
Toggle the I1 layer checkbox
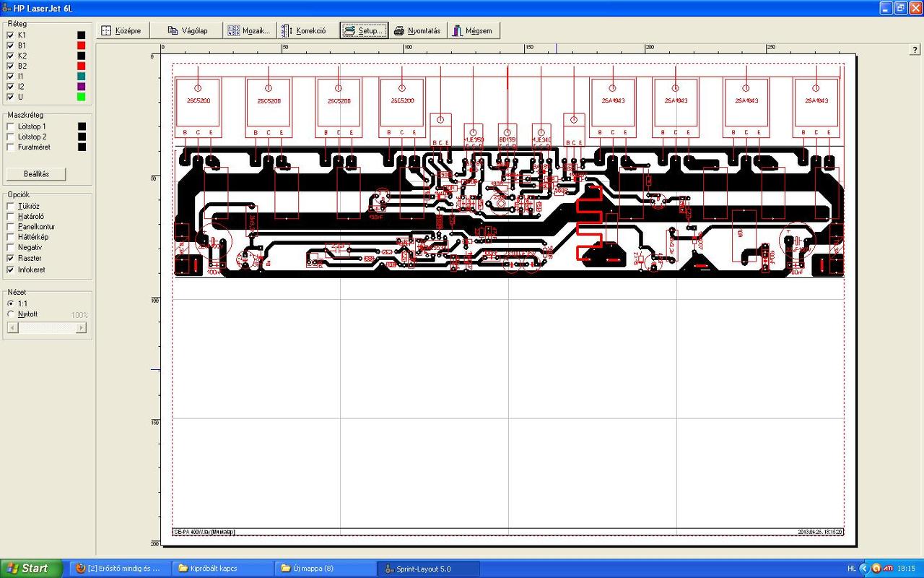(10, 76)
